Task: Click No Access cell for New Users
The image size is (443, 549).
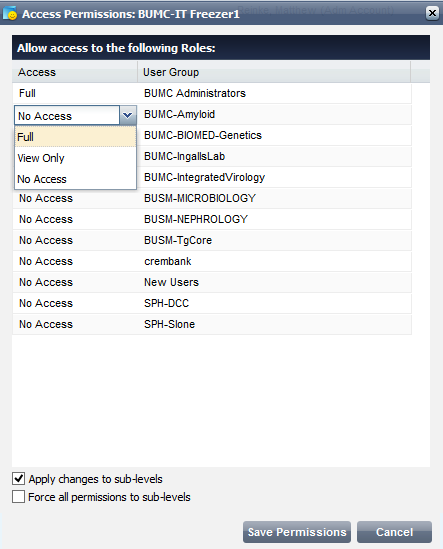Action: 75,282
